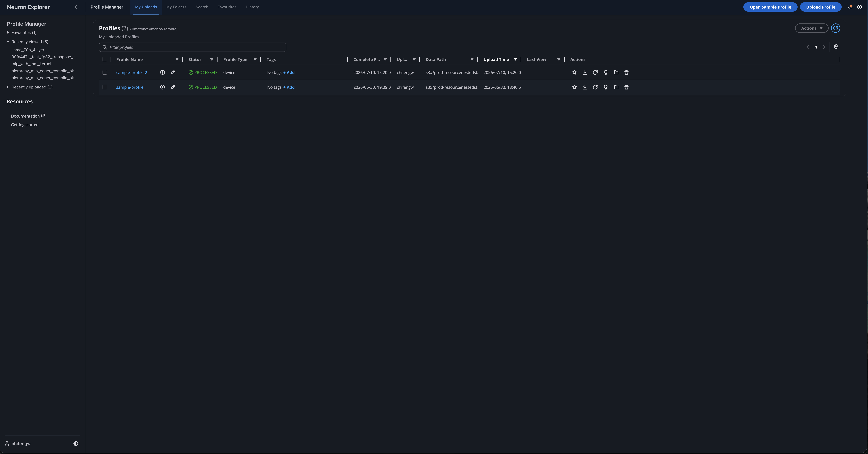Open insights lightbulb icon for sample-profile-2
Viewport: 868px width, 454px height.
[x=606, y=73]
